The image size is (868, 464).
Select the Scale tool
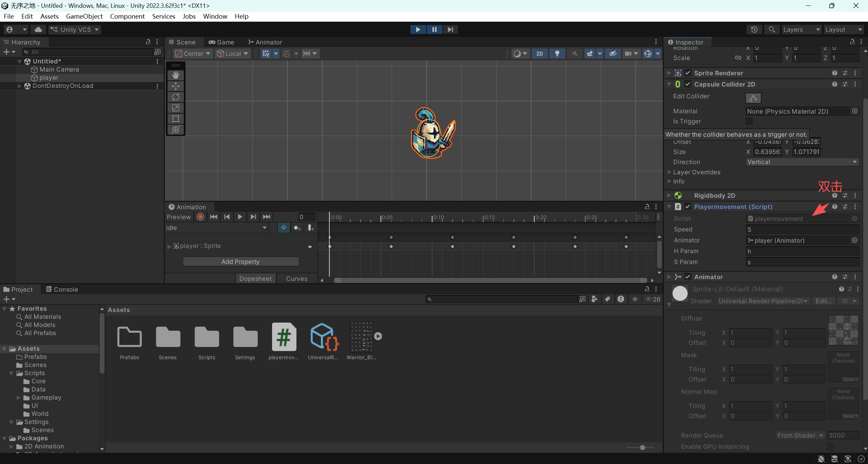tap(175, 108)
